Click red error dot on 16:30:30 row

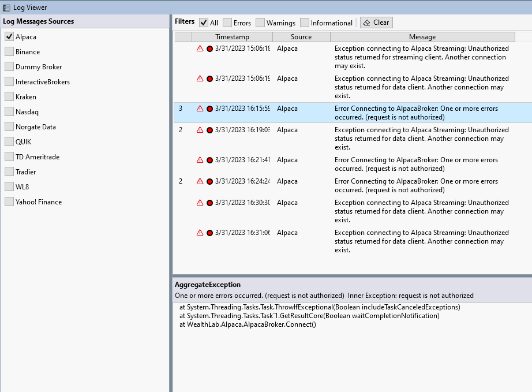[209, 203]
